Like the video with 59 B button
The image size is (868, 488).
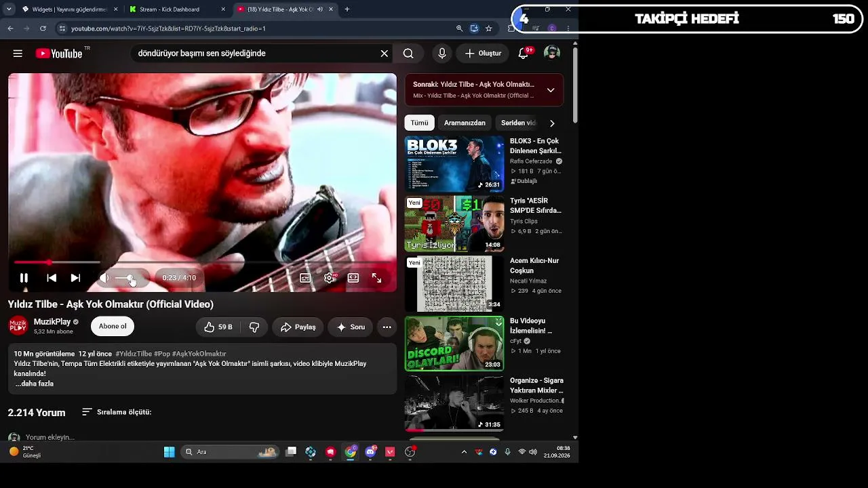click(218, 327)
